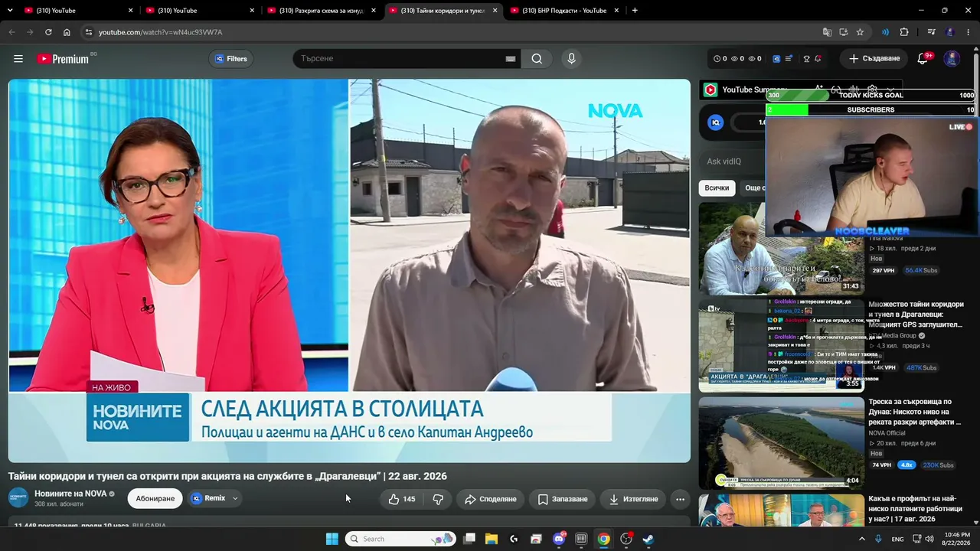Click the Chrome address bar URL

click(x=161, y=32)
